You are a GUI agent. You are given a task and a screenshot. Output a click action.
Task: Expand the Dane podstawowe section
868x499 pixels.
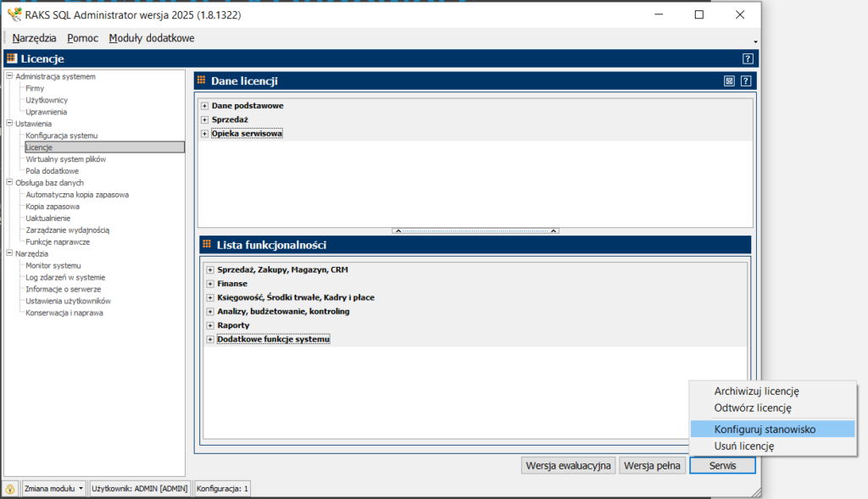pos(204,106)
